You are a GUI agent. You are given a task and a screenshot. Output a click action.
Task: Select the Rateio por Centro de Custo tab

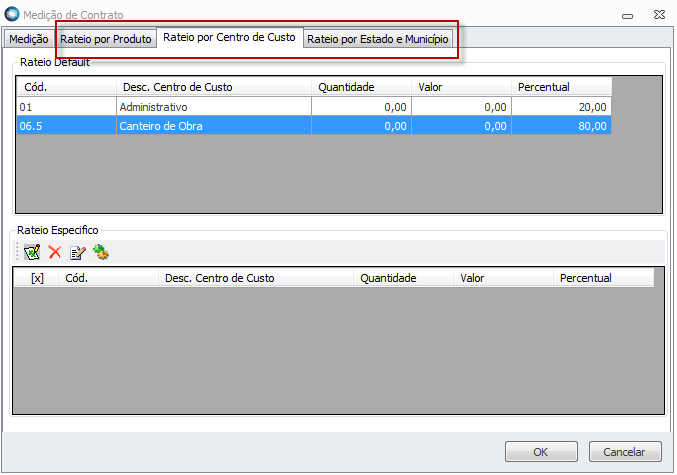click(229, 37)
